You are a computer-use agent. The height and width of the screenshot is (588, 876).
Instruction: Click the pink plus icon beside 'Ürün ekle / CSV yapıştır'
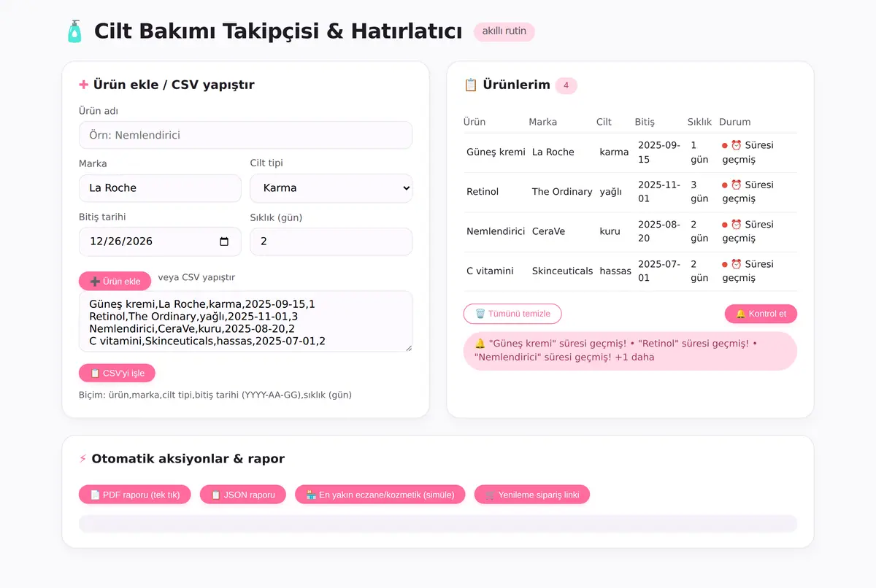(83, 85)
